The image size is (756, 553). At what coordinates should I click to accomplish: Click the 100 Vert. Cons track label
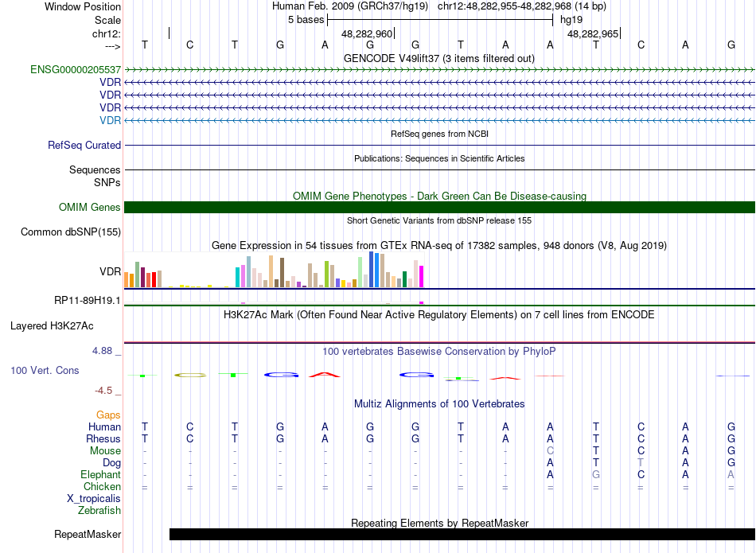[45, 370]
